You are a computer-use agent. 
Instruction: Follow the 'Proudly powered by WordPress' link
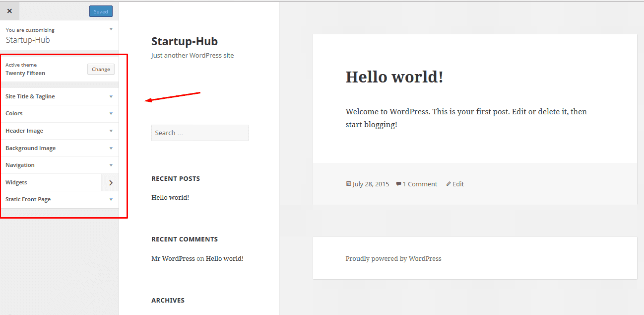point(393,258)
